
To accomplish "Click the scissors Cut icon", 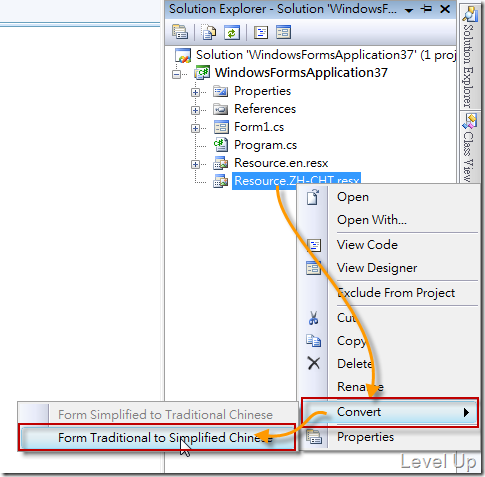I will pos(313,318).
